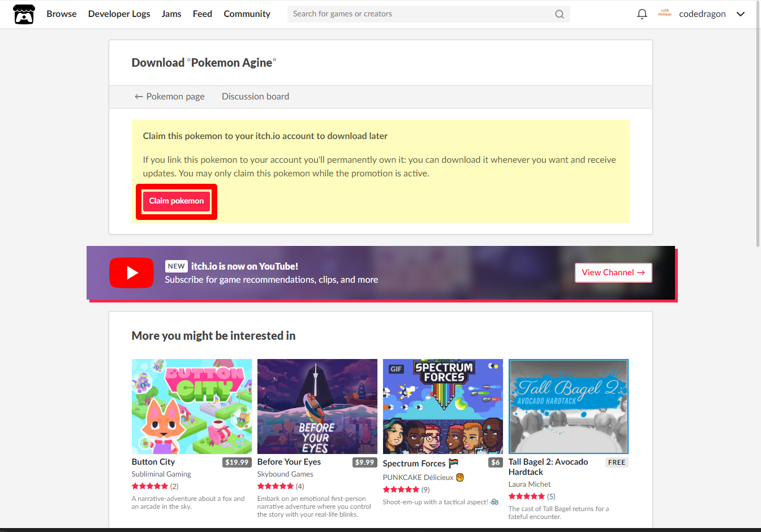
Task: Switch to the Discussion board tab
Action: (255, 97)
